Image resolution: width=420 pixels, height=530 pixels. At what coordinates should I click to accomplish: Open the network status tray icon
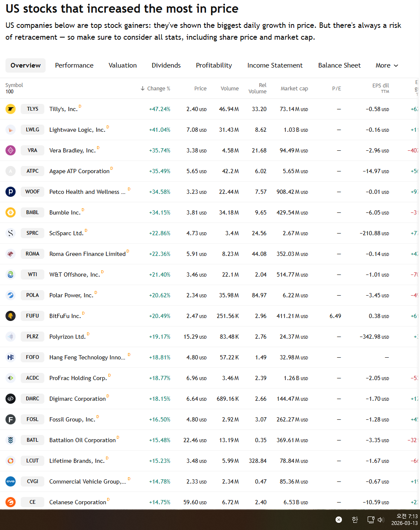click(371, 520)
